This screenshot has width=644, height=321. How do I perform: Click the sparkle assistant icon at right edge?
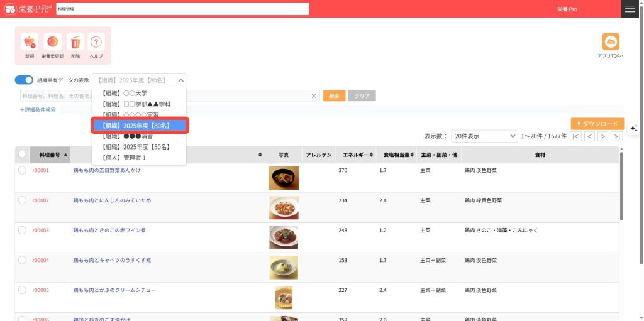click(x=633, y=128)
